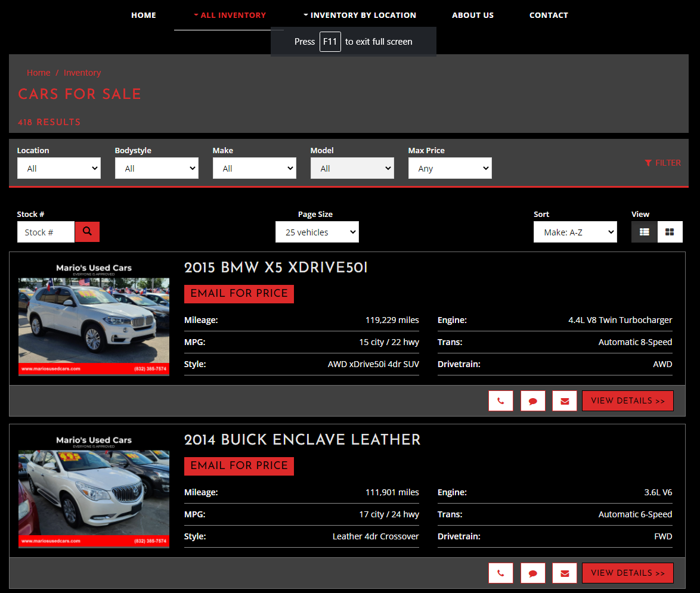This screenshot has height=593, width=700.
Task: Click the 418 RESULTS text
Action: pyautogui.click(x=49, y=122)
